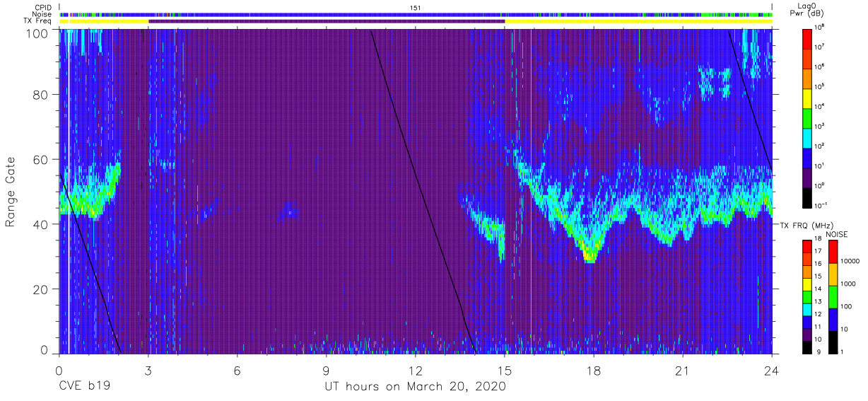The image size is (868, 401).
Task: Click the NOISE legend title
Action: pyautogui.click(x=836, y=234)
